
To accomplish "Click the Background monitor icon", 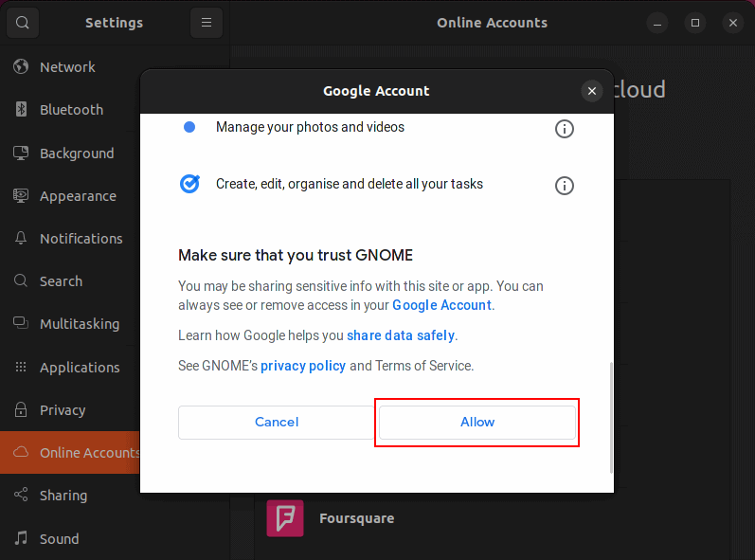I will click(x=21, y=153).
